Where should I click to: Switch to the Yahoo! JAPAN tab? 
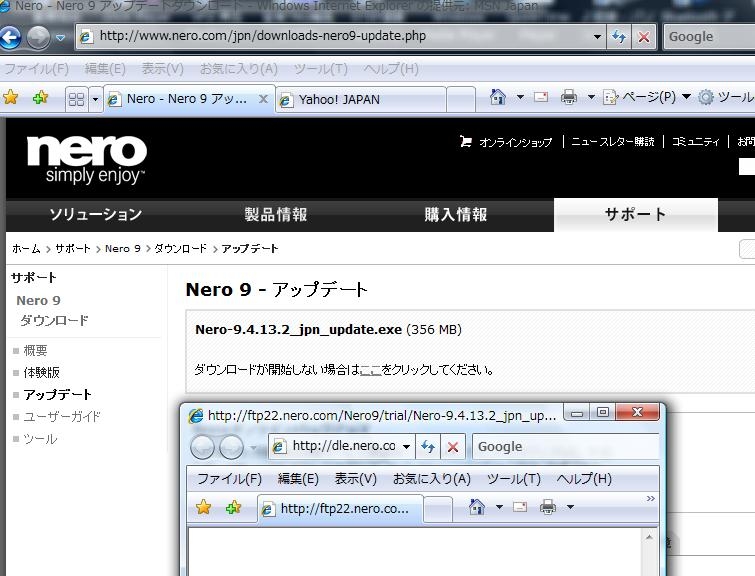click(361, 100)
